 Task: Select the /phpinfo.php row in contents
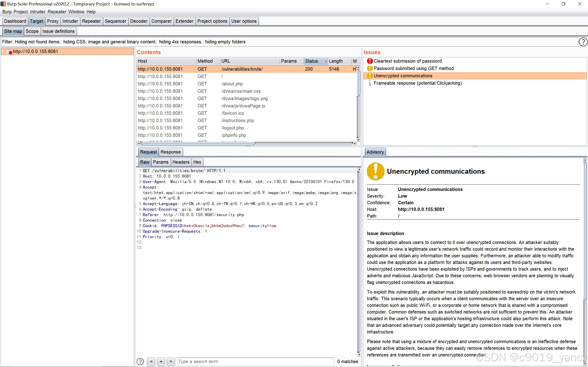[x=233, y=135]
